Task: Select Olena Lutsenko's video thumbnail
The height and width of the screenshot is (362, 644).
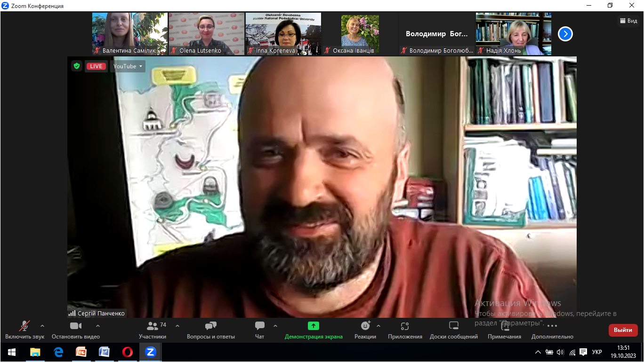Action: (207, 33)
